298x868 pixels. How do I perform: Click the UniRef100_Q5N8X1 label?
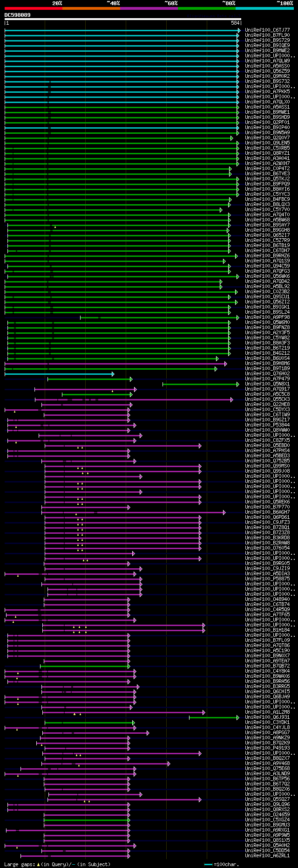(267, 384)
